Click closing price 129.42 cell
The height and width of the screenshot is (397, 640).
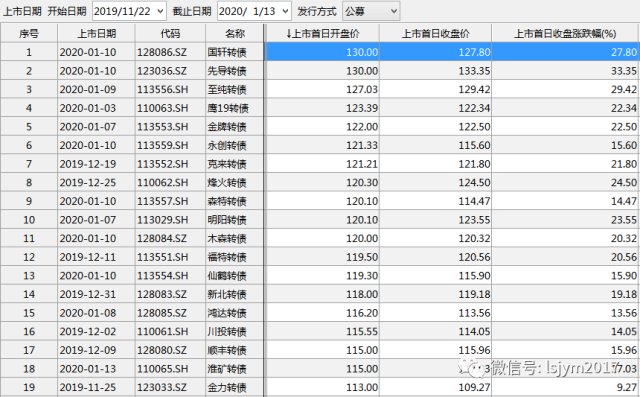pos(436,89)
